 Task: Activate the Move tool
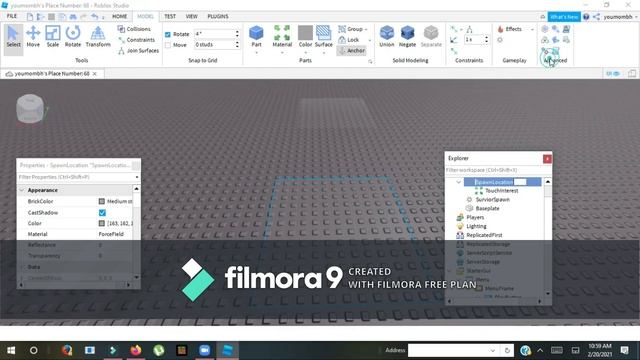33,36
